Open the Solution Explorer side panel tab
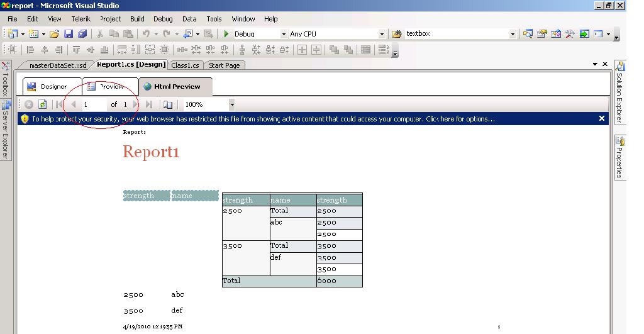Image resolution: width=644 pixels, height=334 pixels. tap(619, 92)
